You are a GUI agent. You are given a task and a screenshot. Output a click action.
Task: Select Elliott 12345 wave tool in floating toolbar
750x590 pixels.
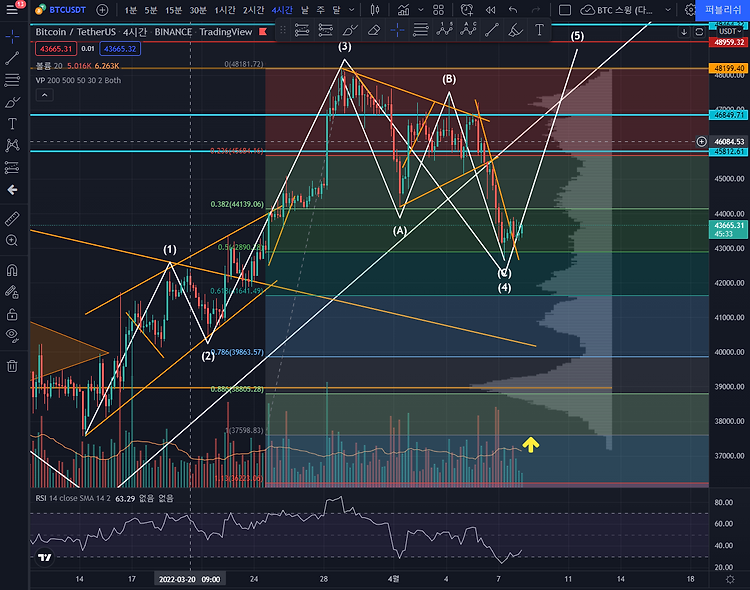tap(444, 30)
